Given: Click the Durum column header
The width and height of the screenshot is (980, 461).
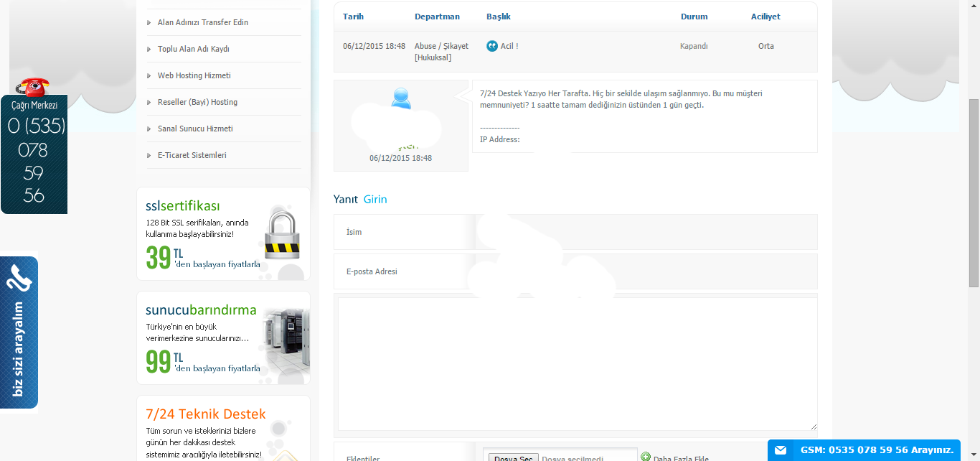Looking at the screenshot, I should click(x=694, y=17).
